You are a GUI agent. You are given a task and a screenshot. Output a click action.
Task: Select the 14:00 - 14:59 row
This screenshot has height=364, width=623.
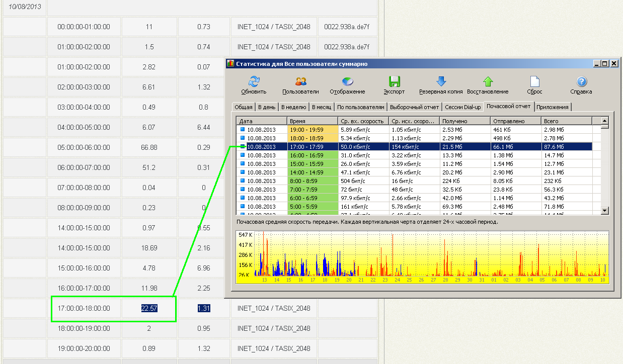click(x=415, y=172)
